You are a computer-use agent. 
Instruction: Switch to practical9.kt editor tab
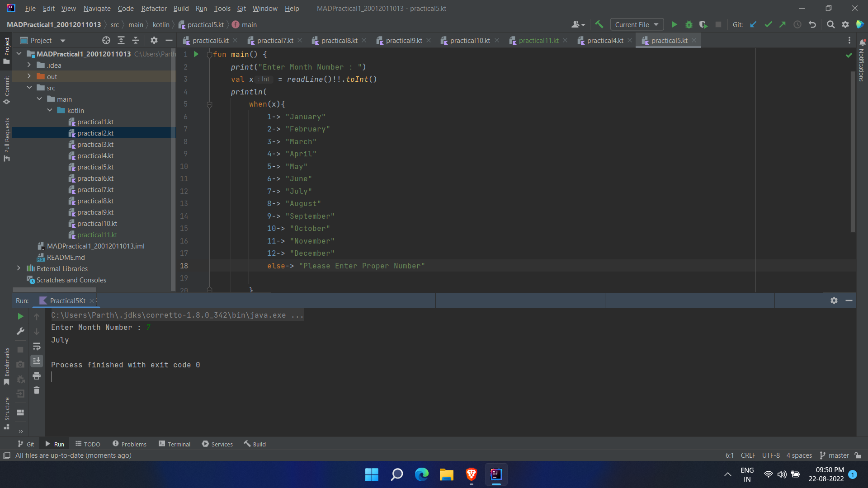(x=404, y=41)
